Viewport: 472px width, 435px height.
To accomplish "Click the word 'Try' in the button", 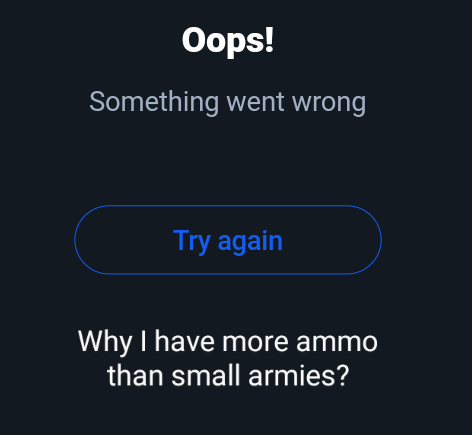I will click(x=192, y=241).
